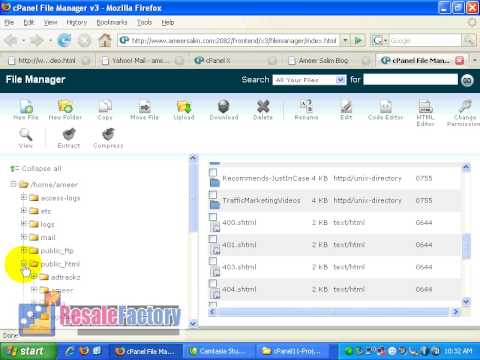
Task: Tick the 401.shtml checkbox
Action: pyautogui.click(x=213, y=239)
